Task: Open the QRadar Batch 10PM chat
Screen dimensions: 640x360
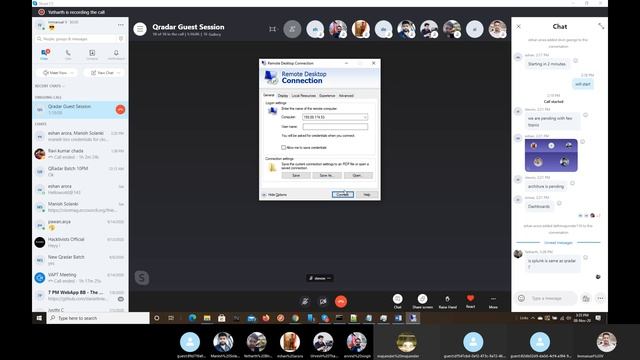Action: [x=80, y=171]
